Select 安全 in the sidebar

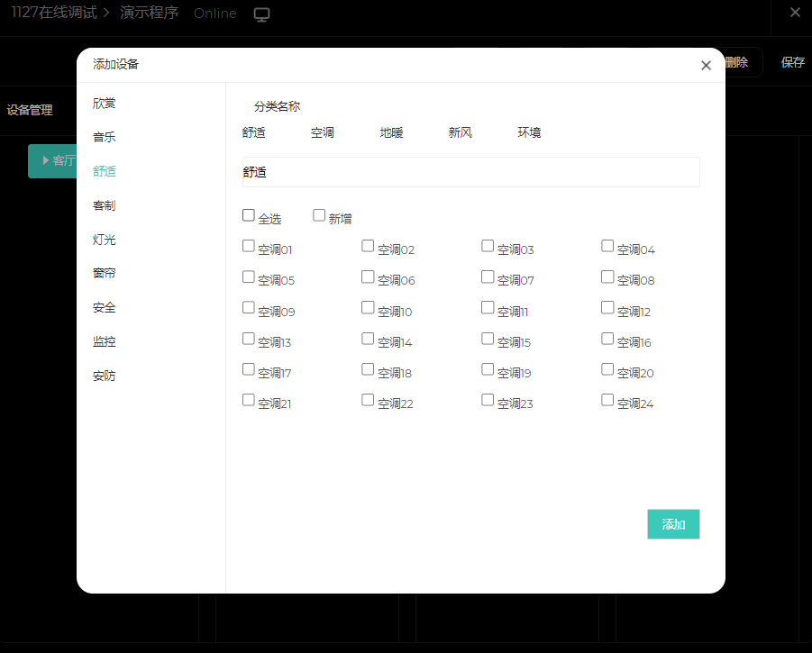[x=104, y=307]
